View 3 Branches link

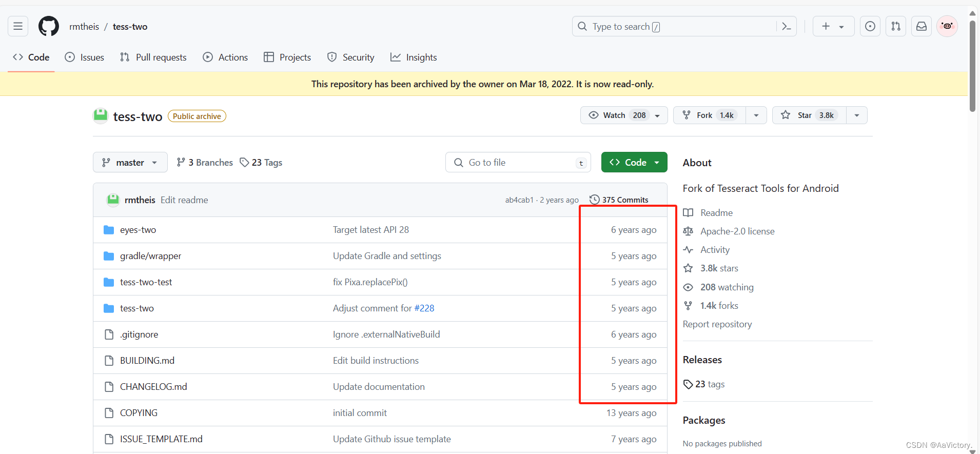[x=205, y=163]
